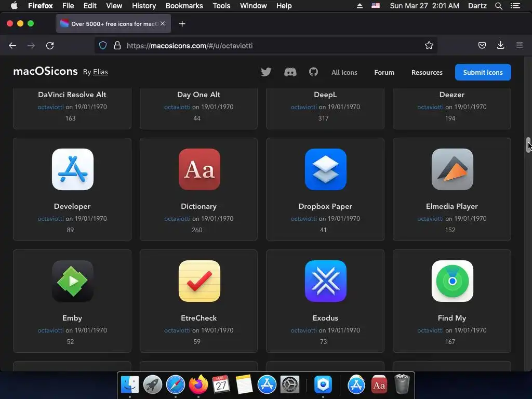
Task: Open the Firefox downloads icon
Action: tap(500, 46)
